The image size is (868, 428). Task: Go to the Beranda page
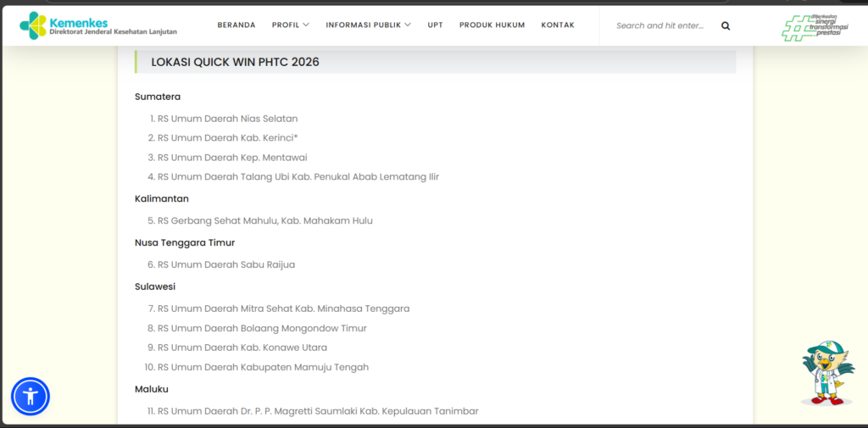[x=236, y=25]
